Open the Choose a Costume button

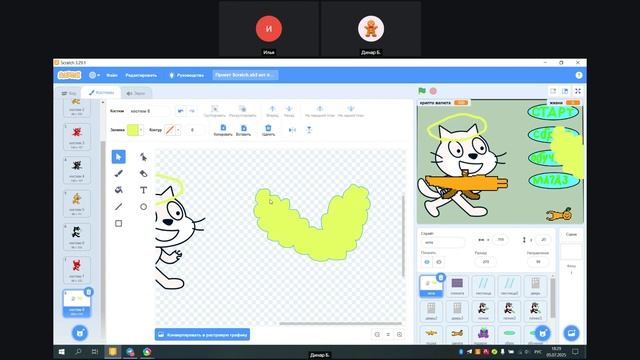[x=80, y=333]
